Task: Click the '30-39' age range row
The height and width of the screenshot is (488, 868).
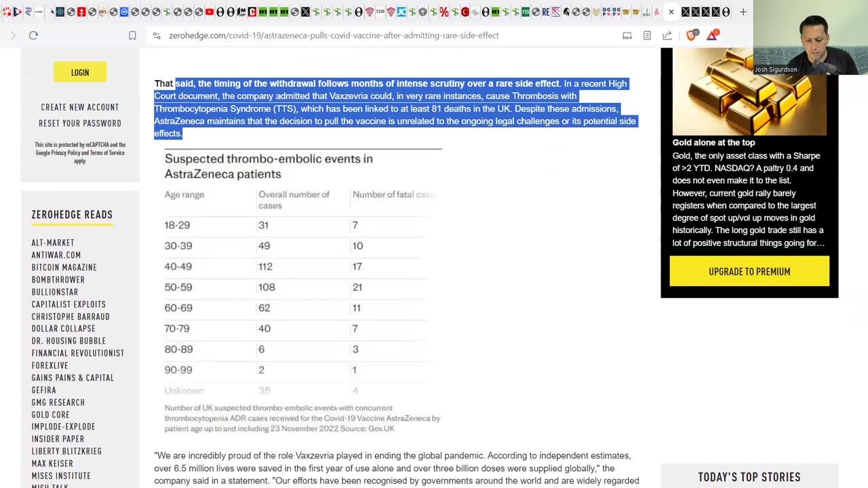Action: (x=296, y=246)
